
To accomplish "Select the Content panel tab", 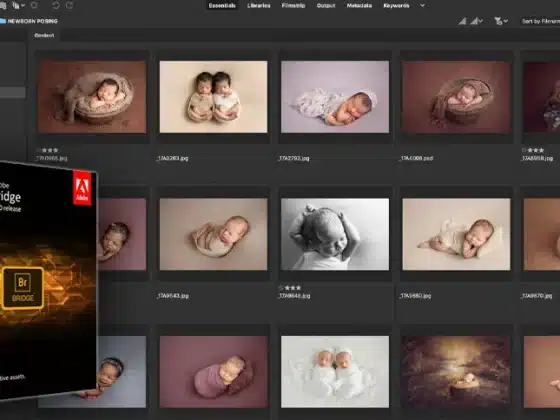I will [x=44, y=35].
